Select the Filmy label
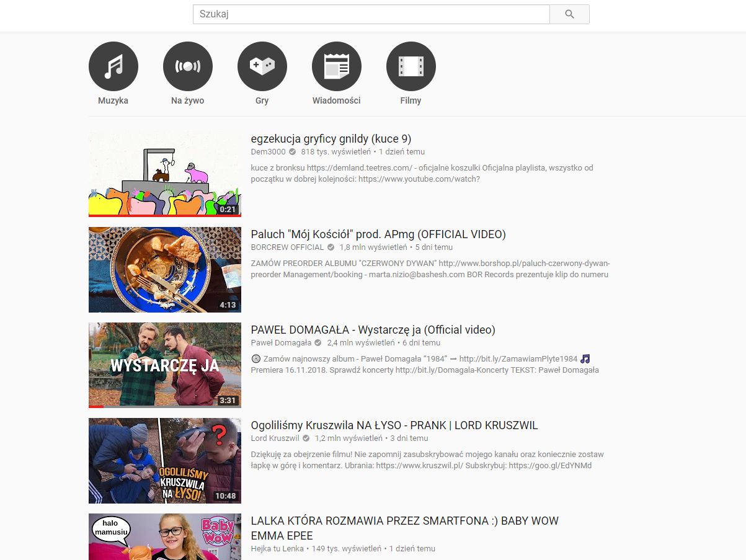This screenshot has width=746, height=560. (x=411, y=100)
